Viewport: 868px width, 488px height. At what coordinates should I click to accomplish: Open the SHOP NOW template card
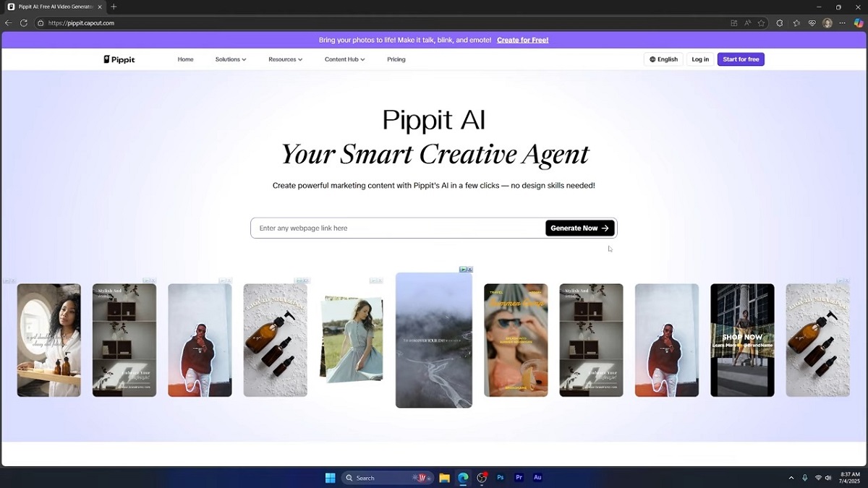(x=742, y=340)
